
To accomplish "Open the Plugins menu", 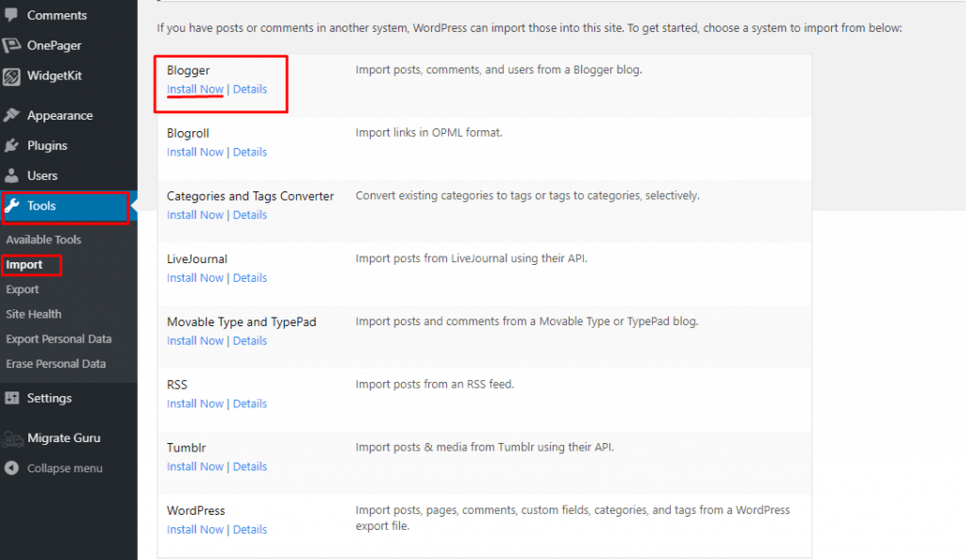I will (x=47, y=146).
